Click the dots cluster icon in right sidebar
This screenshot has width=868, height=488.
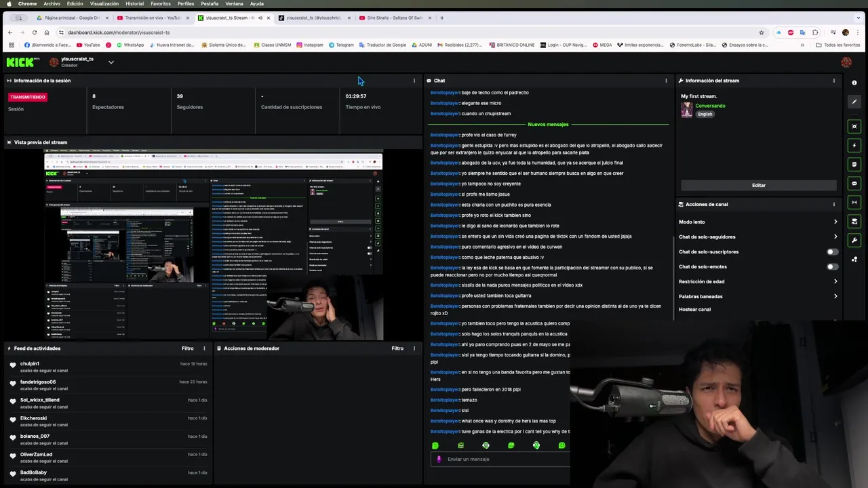pos(854,259)
